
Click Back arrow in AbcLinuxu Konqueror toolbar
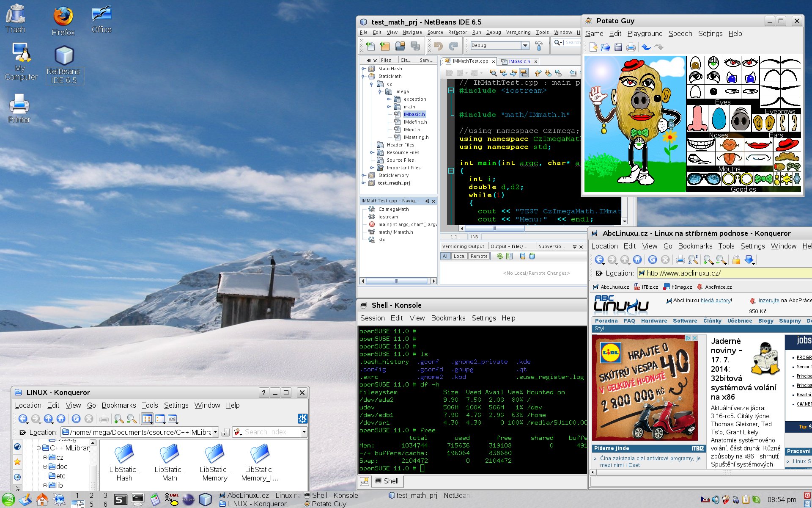coord(599,260)
